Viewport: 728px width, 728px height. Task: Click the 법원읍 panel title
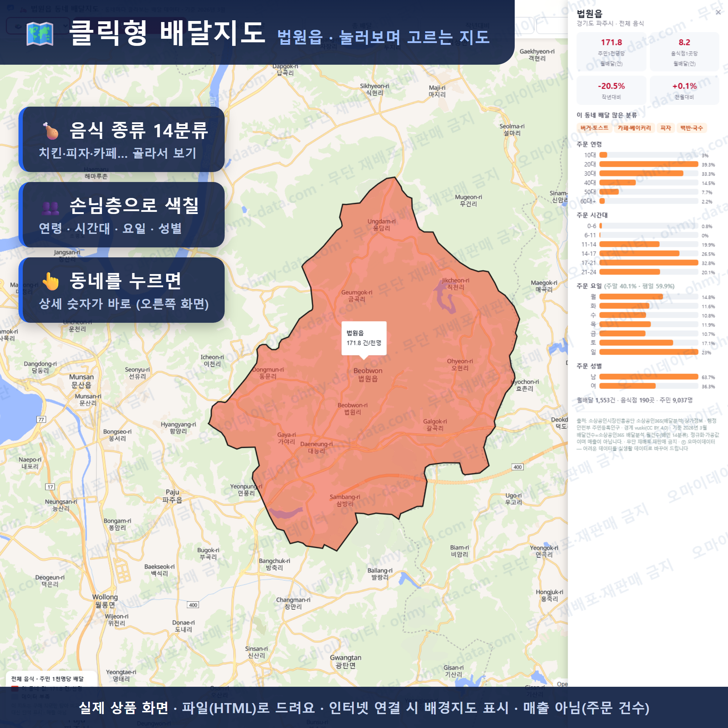tap(589, 14)
